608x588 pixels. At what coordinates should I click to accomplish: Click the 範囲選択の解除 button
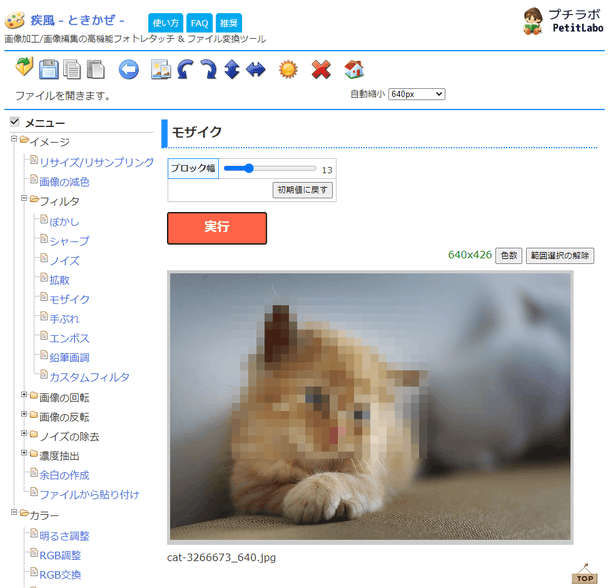click(x=560, y=256)
